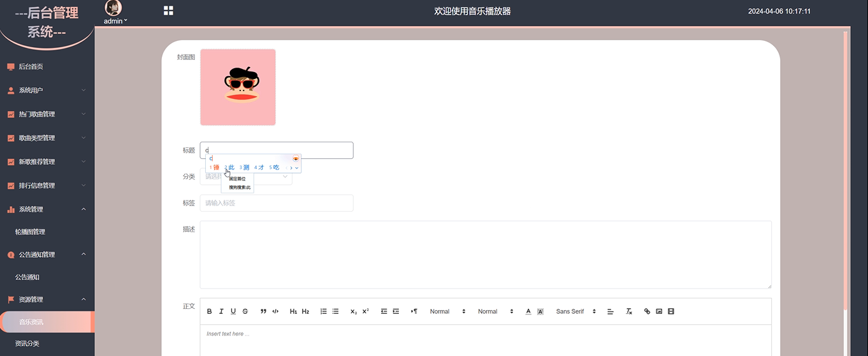Apply subscript formatting
The width and height of the screenshot is (868, 356).
(354, 311)
